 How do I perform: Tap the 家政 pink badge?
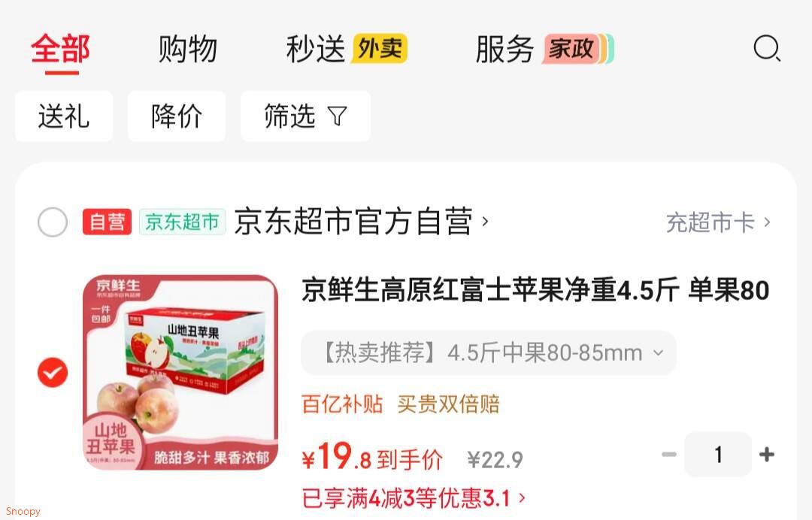tap(571, 49)
